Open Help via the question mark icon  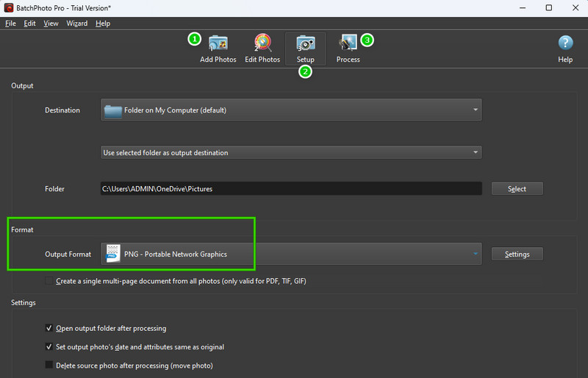coord(565,43)
